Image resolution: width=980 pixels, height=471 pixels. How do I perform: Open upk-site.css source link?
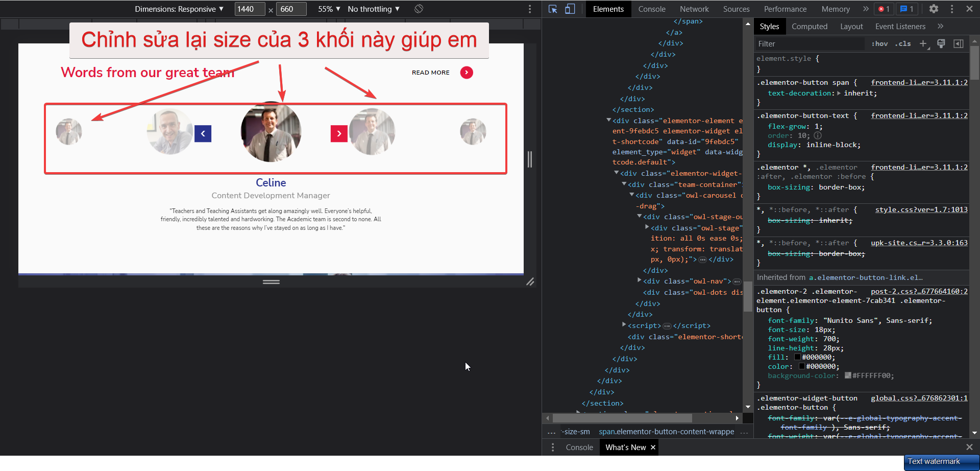coord(919,243)
